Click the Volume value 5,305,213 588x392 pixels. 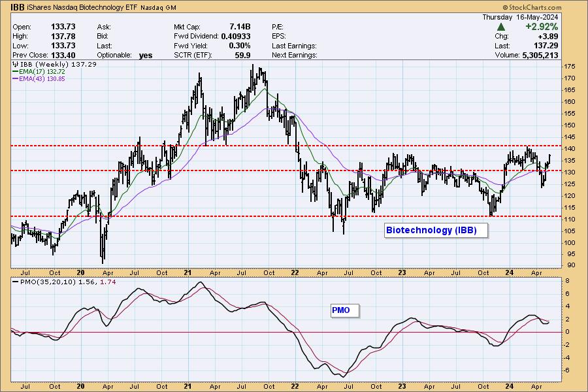pyautogui.click(x=540, y=55)
